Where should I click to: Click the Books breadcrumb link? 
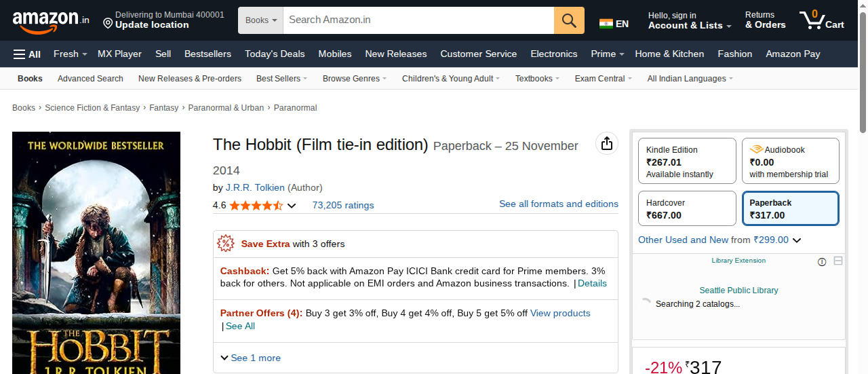coord(24,108)
